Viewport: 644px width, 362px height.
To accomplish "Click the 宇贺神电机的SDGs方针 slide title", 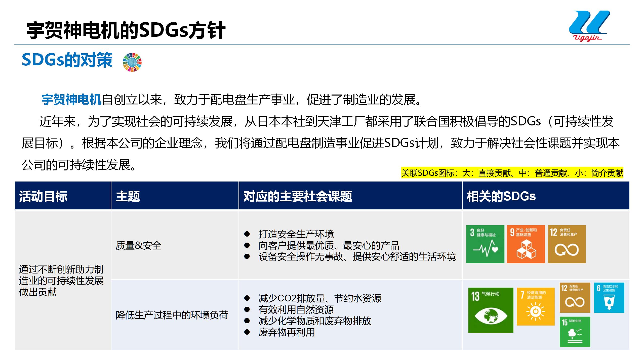I will 126,31.
